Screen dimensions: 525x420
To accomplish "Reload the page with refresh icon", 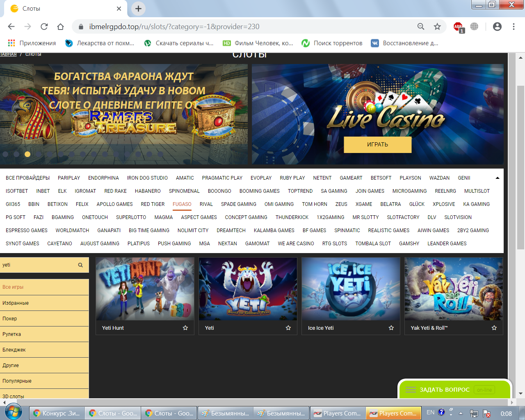I will (44, 27).
